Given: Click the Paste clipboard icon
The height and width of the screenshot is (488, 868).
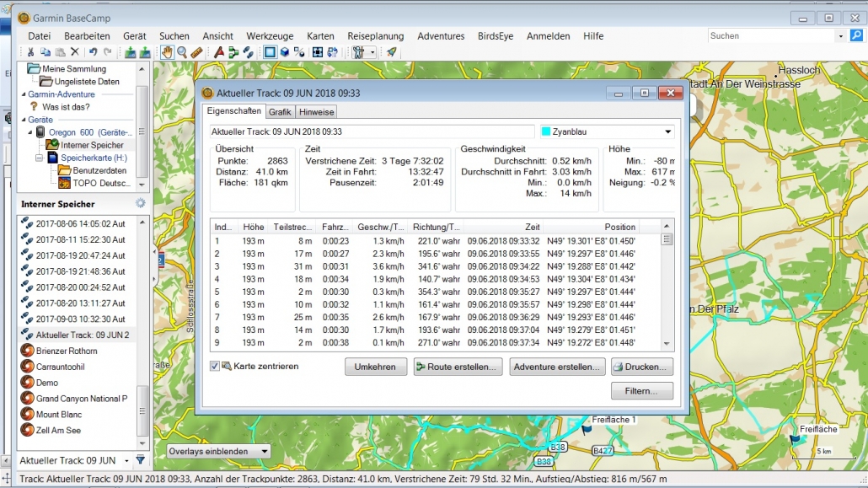Looking at the screenshot, I should [x=61, y=52].
